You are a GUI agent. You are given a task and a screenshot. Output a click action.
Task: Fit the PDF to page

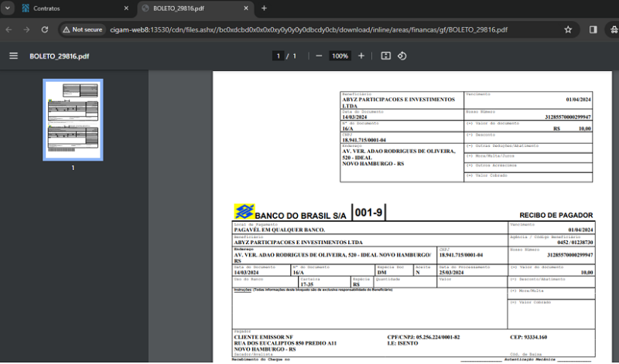point(385,56)
